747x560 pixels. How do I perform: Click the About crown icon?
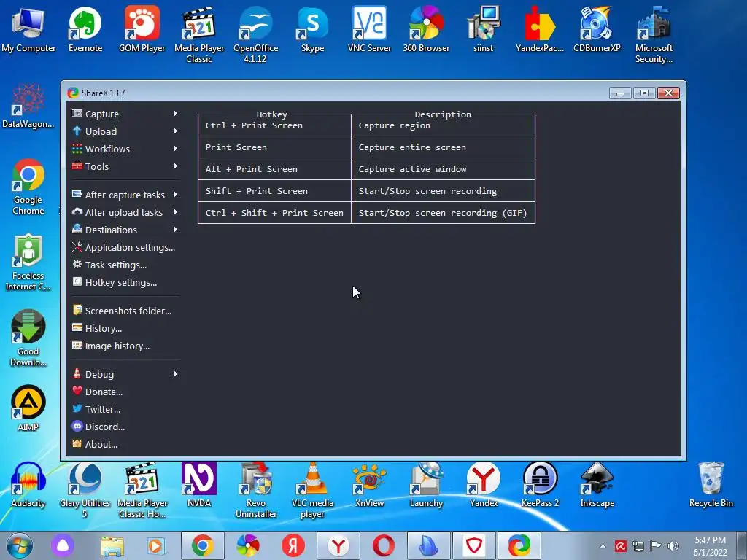click(77, 444)
